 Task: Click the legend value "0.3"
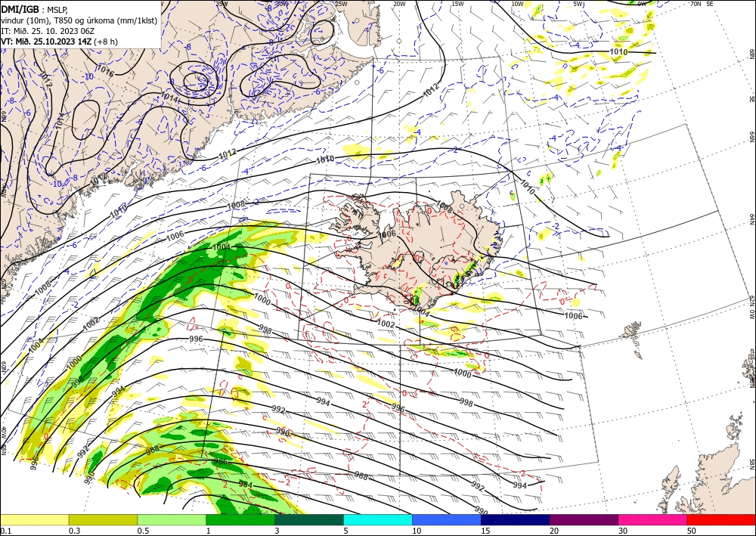(74, 531)
